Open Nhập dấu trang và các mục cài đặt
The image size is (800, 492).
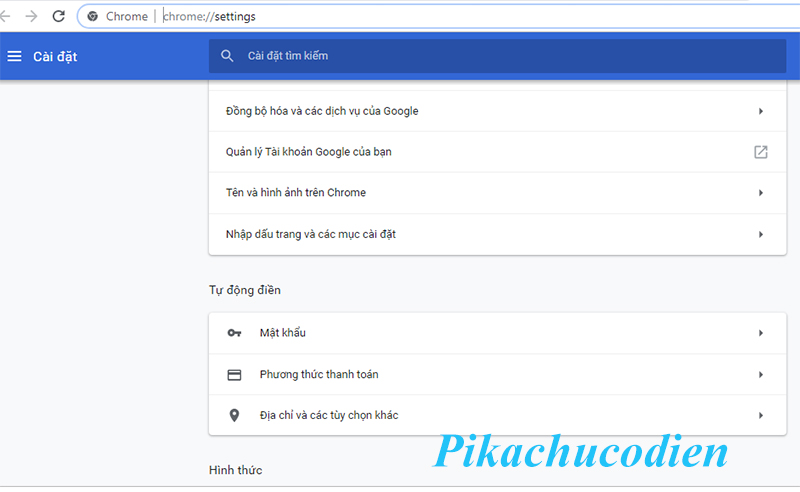497,234
